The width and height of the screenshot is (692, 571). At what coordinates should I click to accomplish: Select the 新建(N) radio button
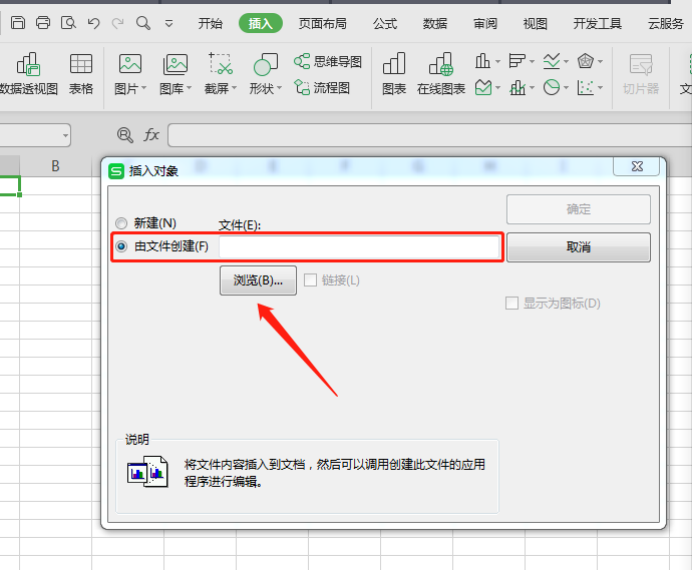(x=121, y=223)
